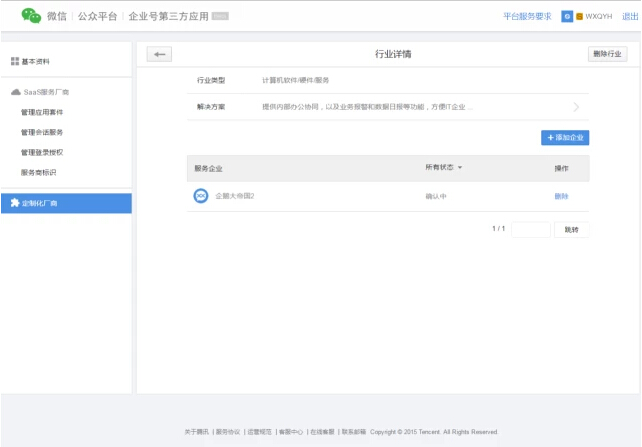The width and height of the screenshot is (642, 447).
Task: Click the WeChat logo icon
Action: (x=31, y=16)
